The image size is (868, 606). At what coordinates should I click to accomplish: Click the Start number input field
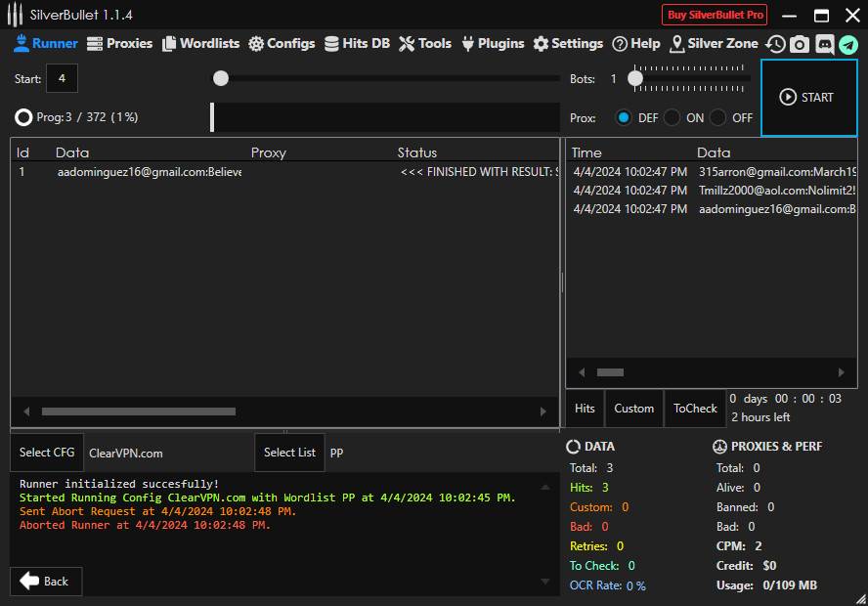[x=61, y=78]
